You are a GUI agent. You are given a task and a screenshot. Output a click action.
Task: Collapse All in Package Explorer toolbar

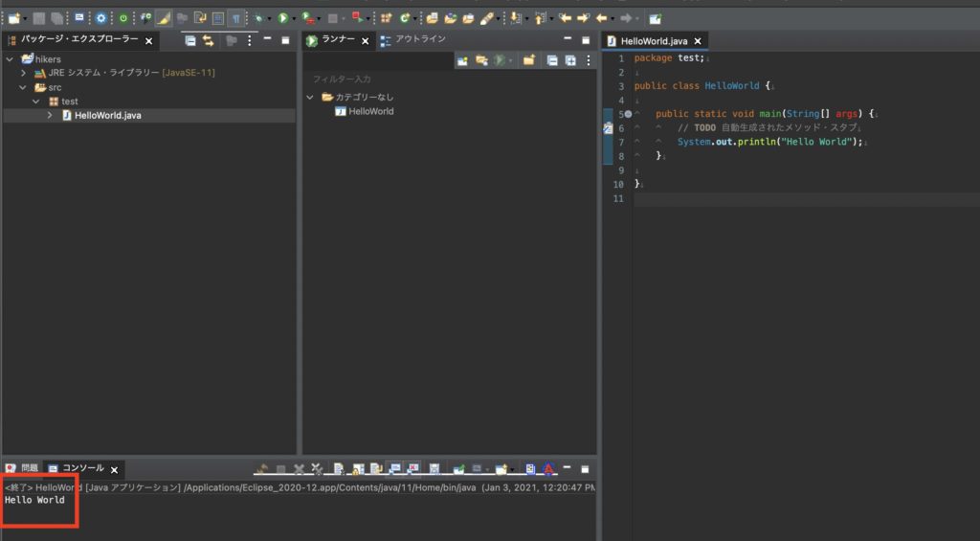click(190, 41)
